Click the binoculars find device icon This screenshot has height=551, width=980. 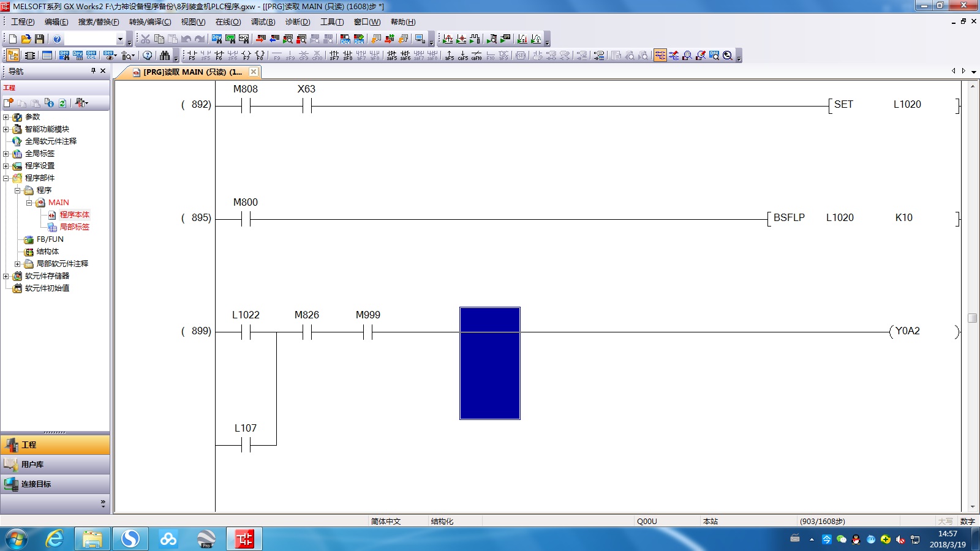(x=164, y=56)
